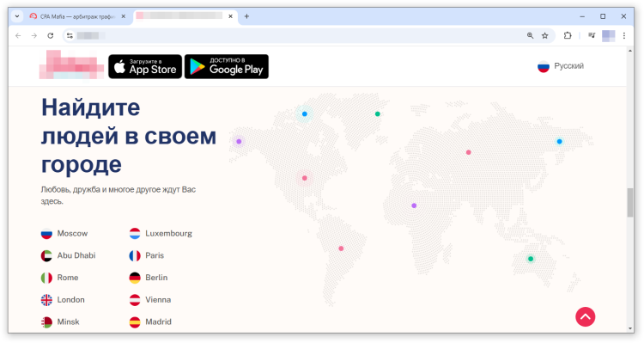This screenshot has width=644, height=343.
Task: Click the German flag icon beside Berlin
Action: click(x=135, y=278)
